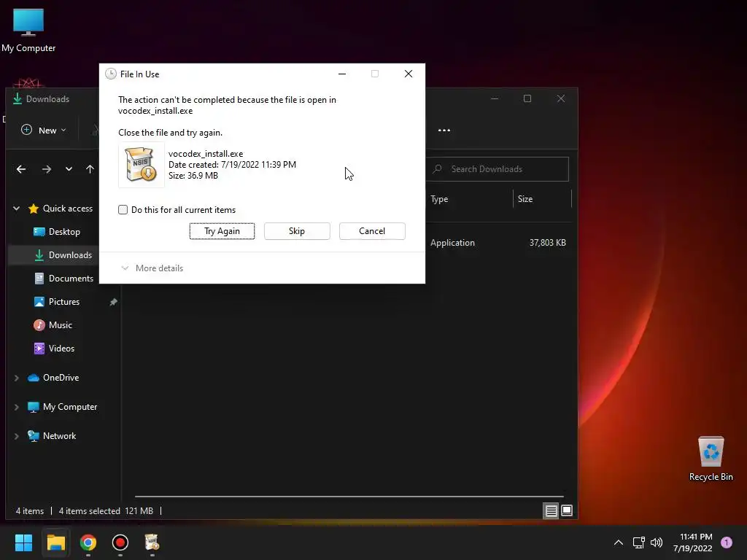
Task: Switch to Details view layout
Action: [551, 511]
